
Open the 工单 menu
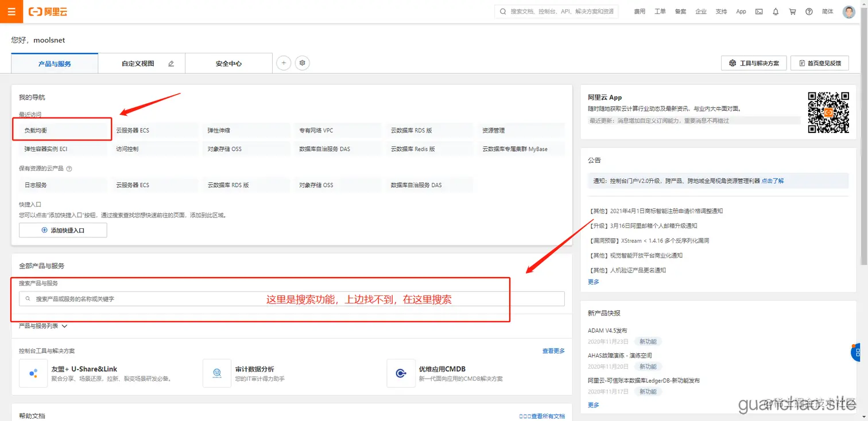[x=660, y=11]
